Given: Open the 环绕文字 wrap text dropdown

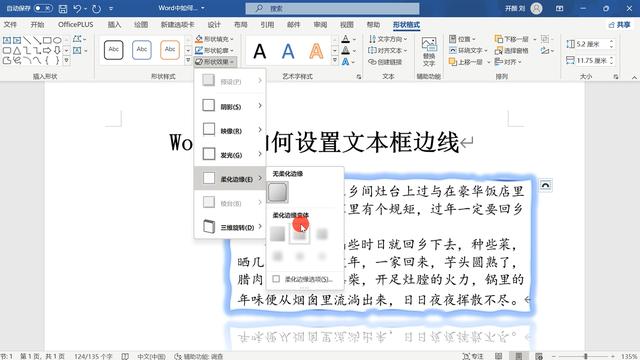Looking at the screenshot, I should pos(469,50).
